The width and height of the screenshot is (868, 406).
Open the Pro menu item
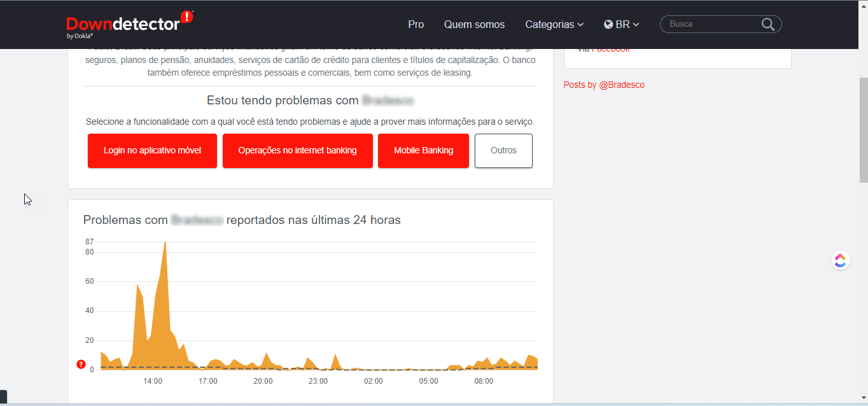click(416, 25)
